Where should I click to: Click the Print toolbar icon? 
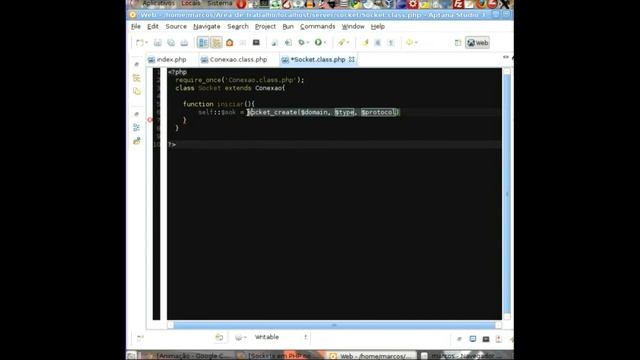pos(184,42)
